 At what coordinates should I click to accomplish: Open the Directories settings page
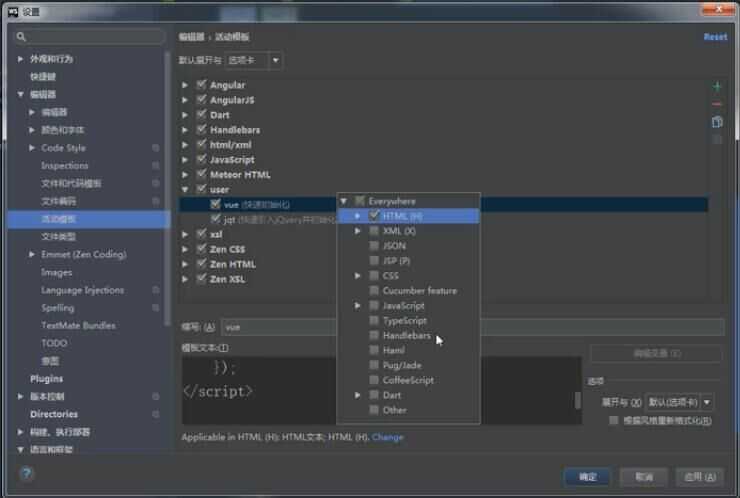click(54, 414)
